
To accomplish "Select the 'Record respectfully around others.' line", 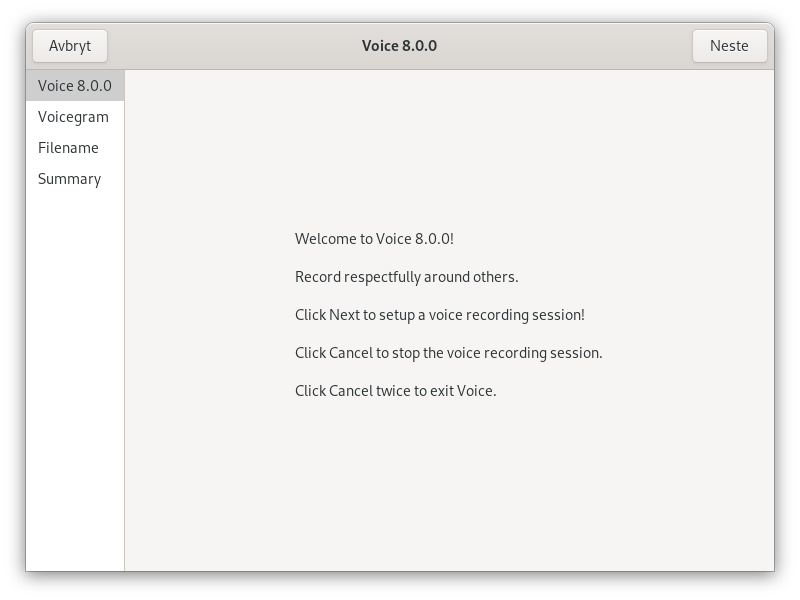I will (x=407, y=277).
